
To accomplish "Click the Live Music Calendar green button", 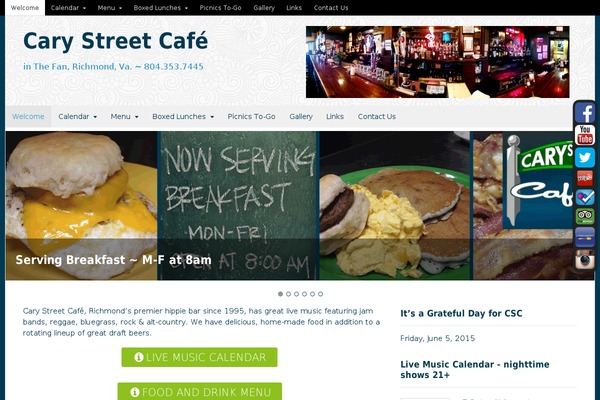I will pyautogui.click(x=199, y=357).
